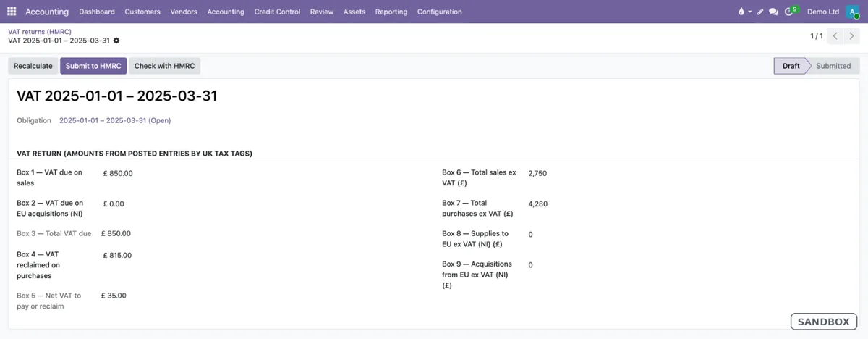
Task: Click the Box 6 — Total sales label
Action: coord(479,177)
